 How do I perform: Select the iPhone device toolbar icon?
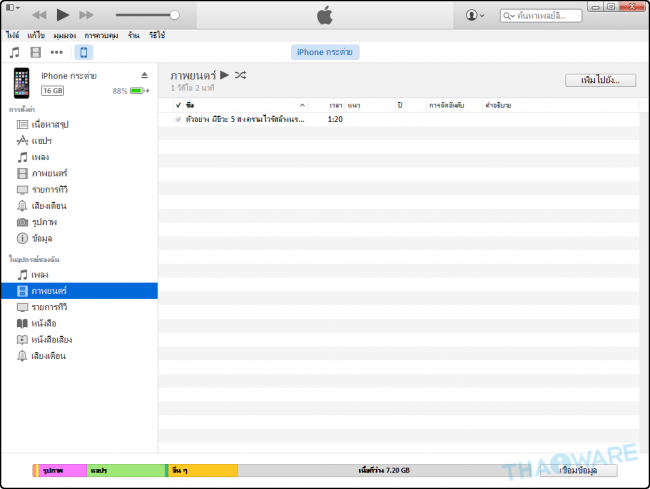(x=84, y=52)
